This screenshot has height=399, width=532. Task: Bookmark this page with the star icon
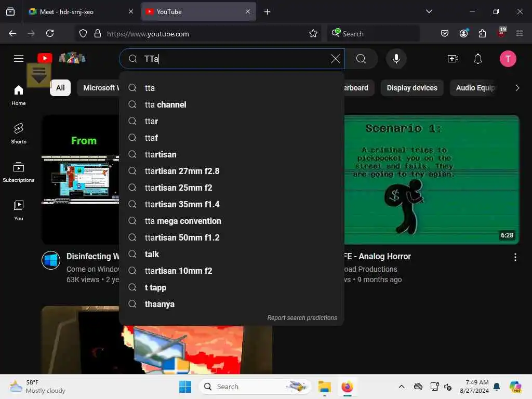[x=313, y=33]
